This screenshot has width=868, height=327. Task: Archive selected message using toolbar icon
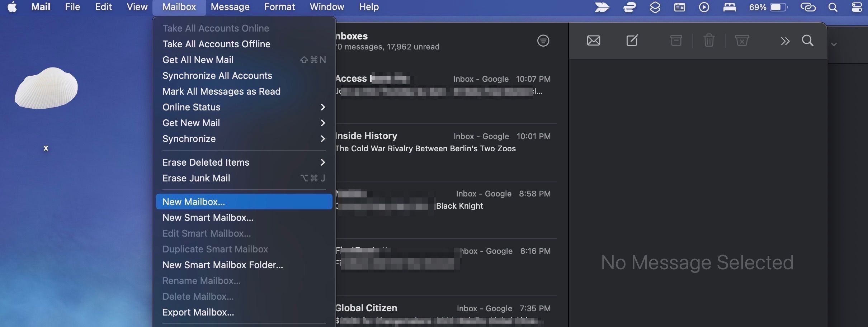click(x=676, y=41)
